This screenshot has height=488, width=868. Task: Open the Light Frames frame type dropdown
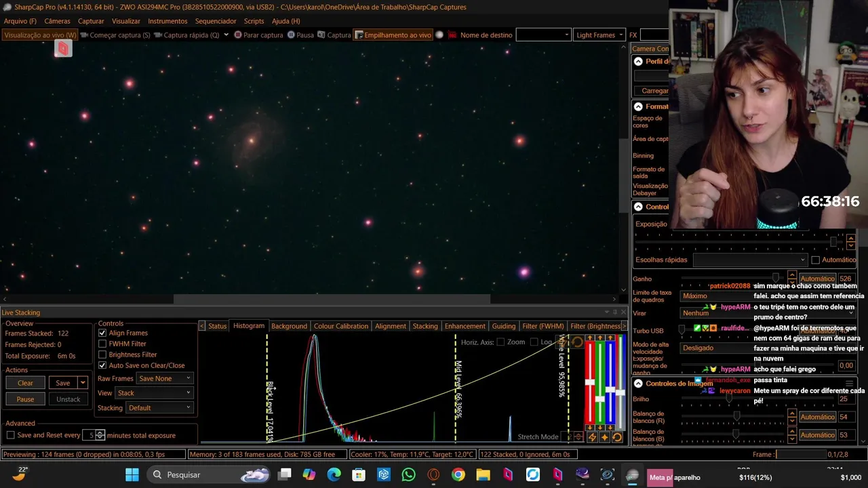(599, 35)
